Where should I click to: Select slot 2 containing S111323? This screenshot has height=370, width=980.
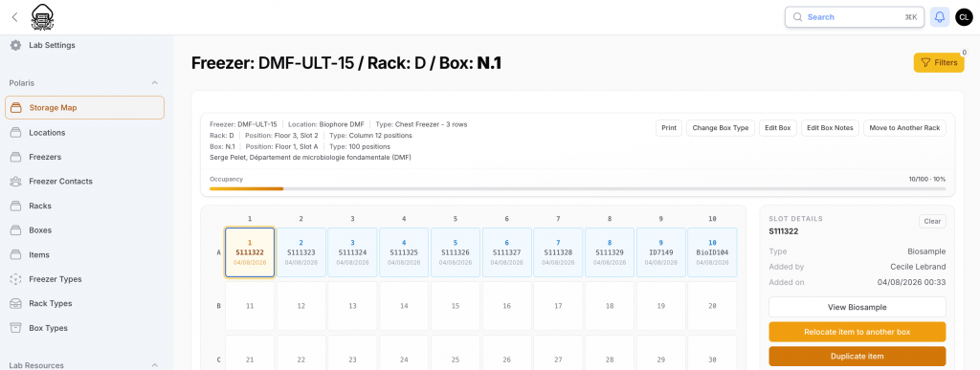click(x=301, y=252)
